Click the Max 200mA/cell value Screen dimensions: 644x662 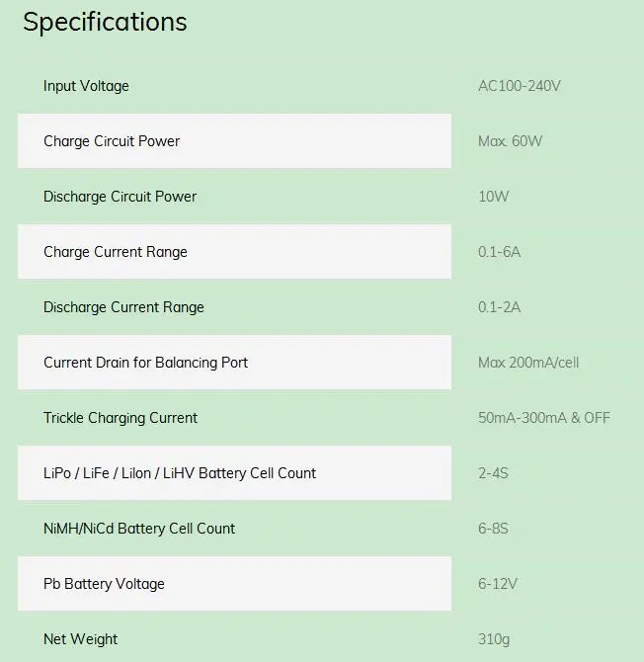(528, 363)
